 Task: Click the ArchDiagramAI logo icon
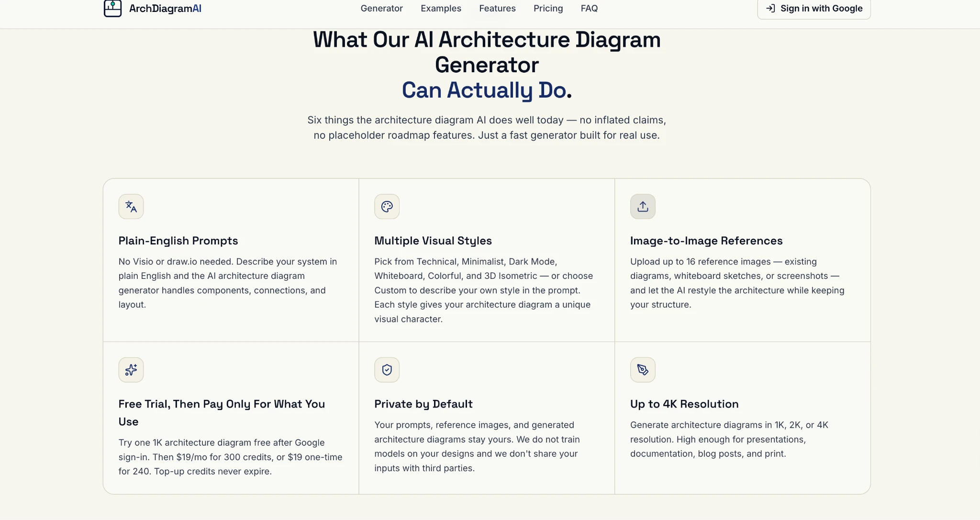[112, 8]
